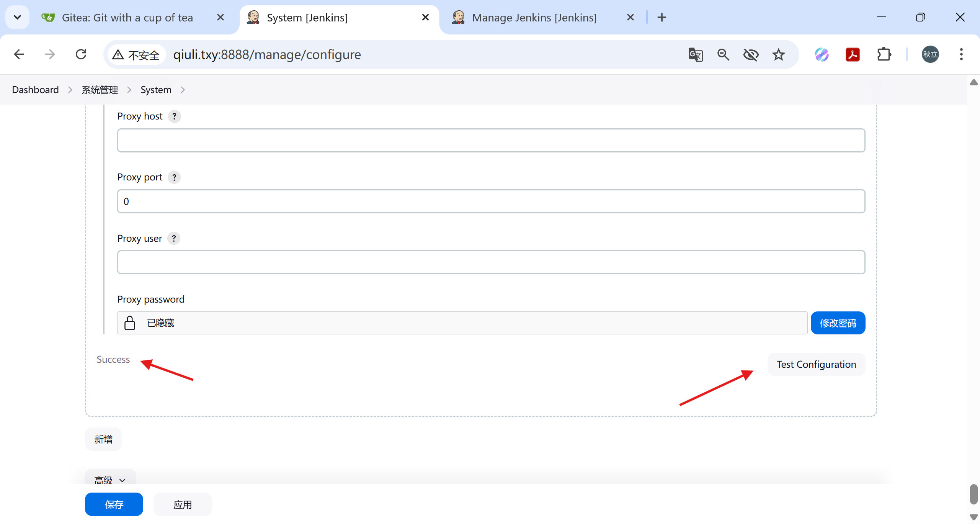980x524 pixels.
Task: Expand the System breadcrumb chevron
Action: [183, 90]
